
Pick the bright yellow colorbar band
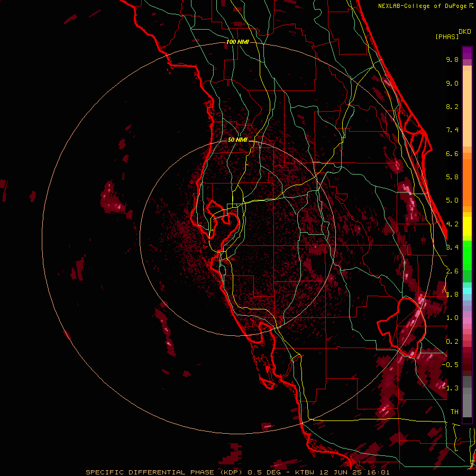pyautogui.click(x=467, y=226)
